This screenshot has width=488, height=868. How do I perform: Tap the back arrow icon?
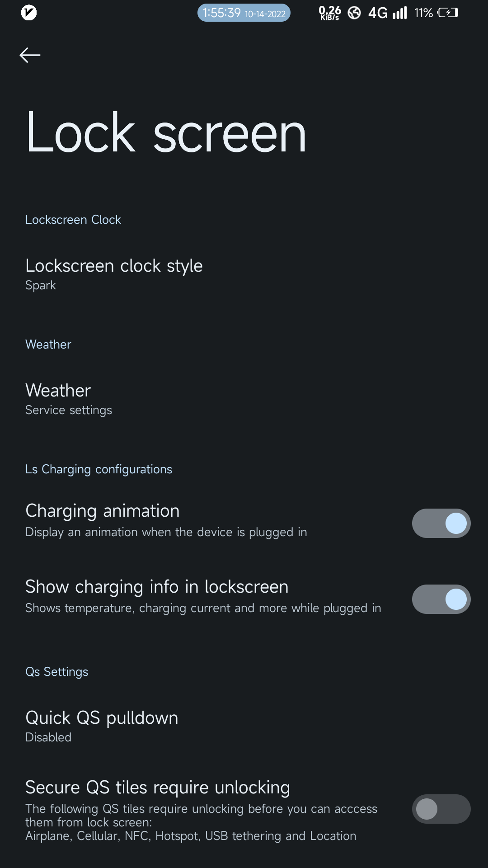pyautogui.click(x=30, y=55)
